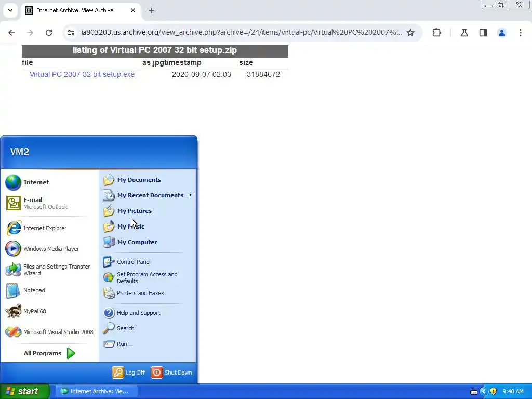This screenshot has width=532, height=399.
Task: Open Chrome Labs flask icon
Action: [x=464, y=33]
